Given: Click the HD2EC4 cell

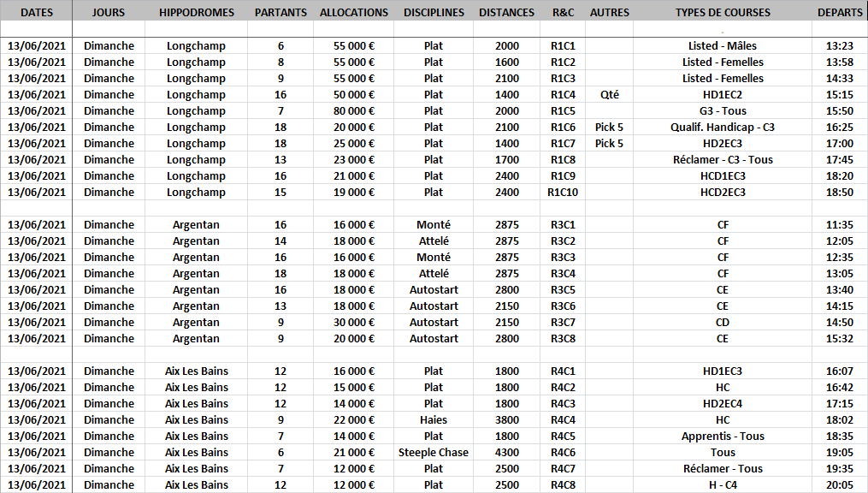Looking at the screenshot, I should click(x=723, y=404).
